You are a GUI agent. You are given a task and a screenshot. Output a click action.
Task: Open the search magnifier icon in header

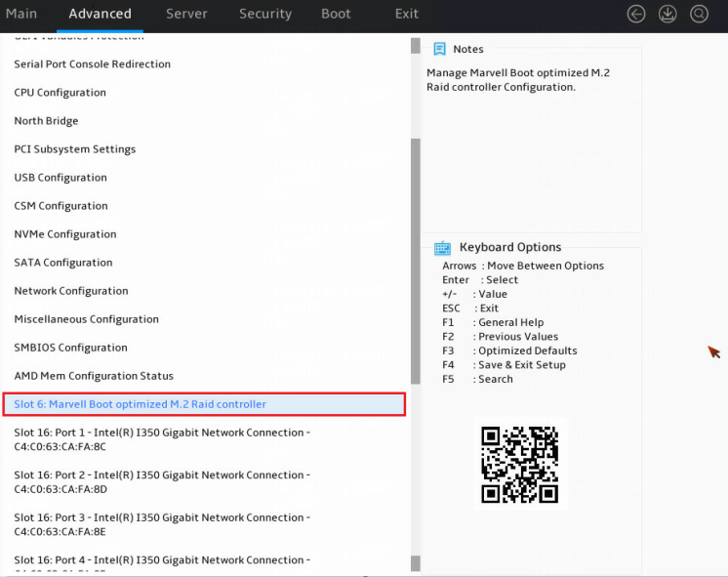(699, 14)
